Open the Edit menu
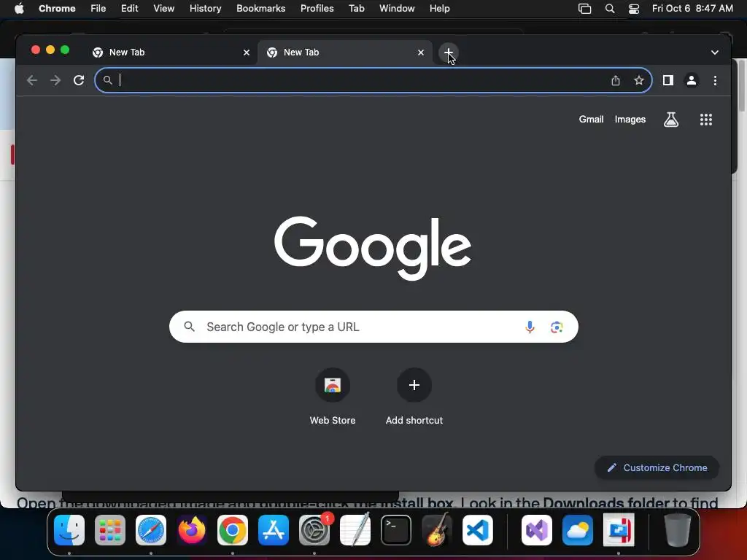 (x=129, y=8)
